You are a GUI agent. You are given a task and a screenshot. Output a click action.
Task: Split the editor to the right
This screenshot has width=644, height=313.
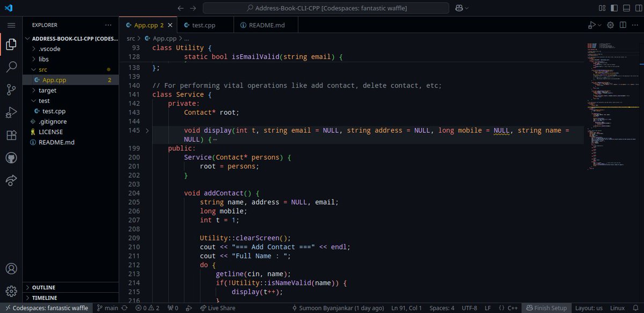tap(623, 25)
